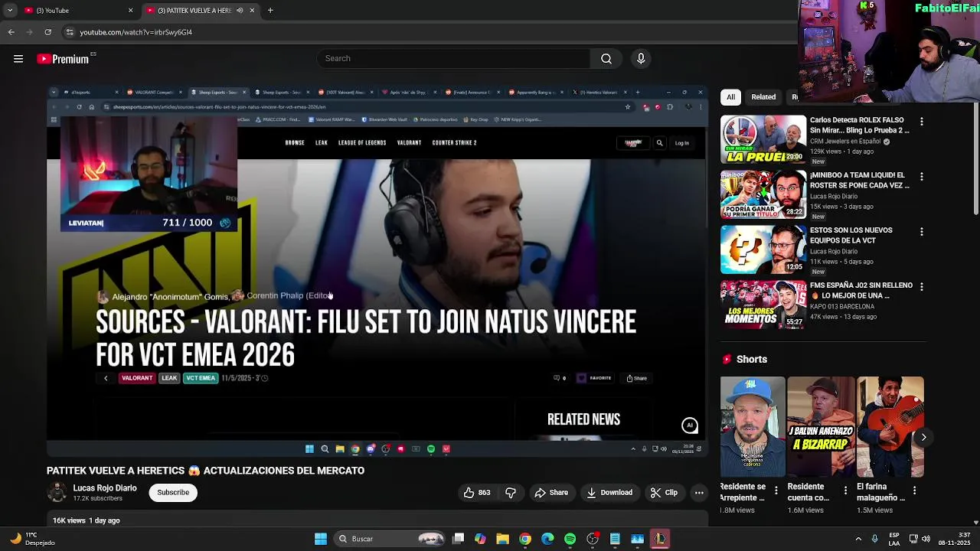The image size is (980, 551).
Task: Open options for Carlos Detecta ROLEX FALSO video
Action: 921,122
